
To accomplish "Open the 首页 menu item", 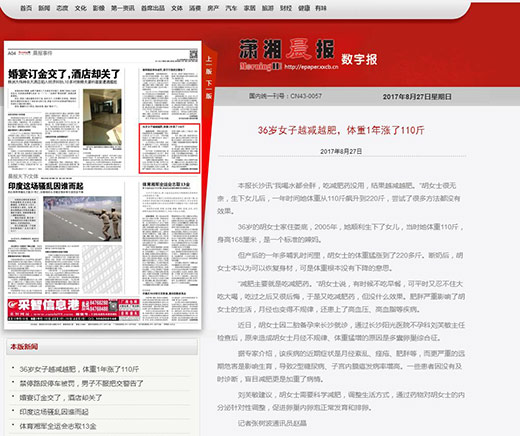I will 26,8.
